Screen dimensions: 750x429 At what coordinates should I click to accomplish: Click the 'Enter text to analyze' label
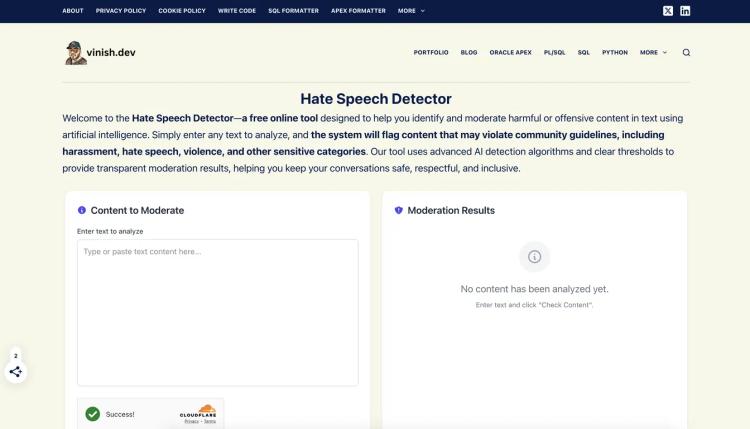(110, 231)
